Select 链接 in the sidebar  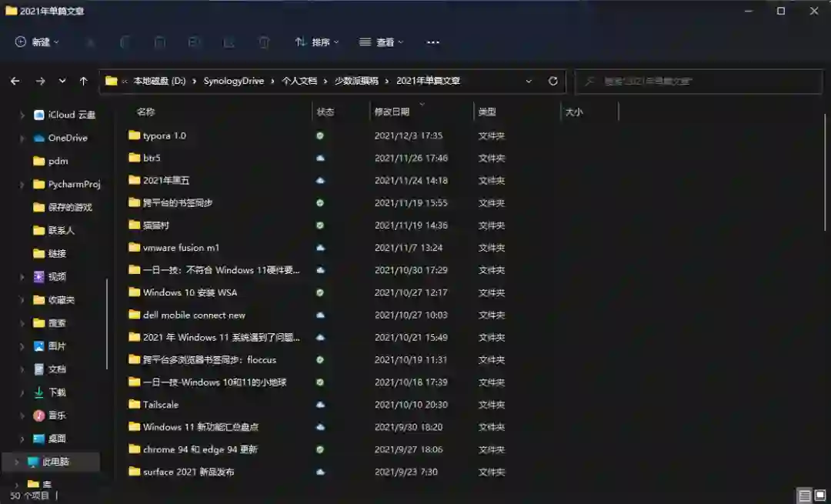point(50,254)
